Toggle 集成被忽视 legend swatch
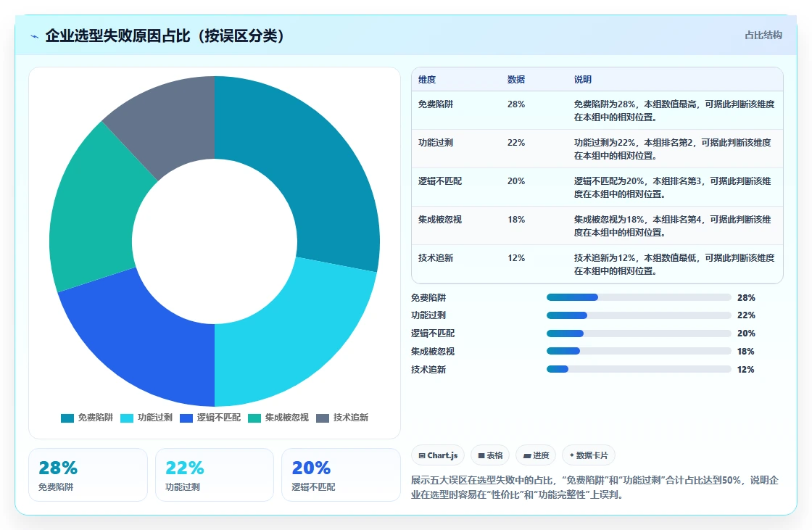Viewport: 812px width, 530px height. click(254, 418)
